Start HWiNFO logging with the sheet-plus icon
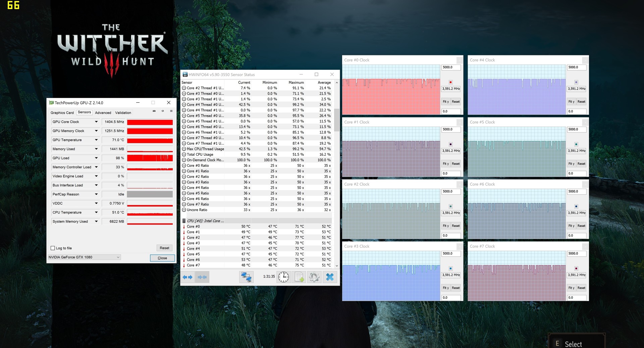The height and width of the screenshot is (348, 644). point(299,277)
